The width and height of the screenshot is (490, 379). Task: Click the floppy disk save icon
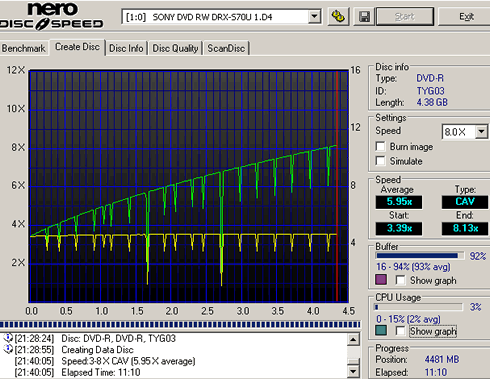click(364, 16)
